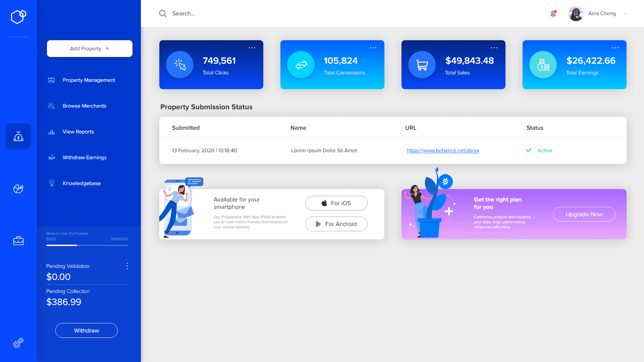Click the cube logo at top left

18,17
